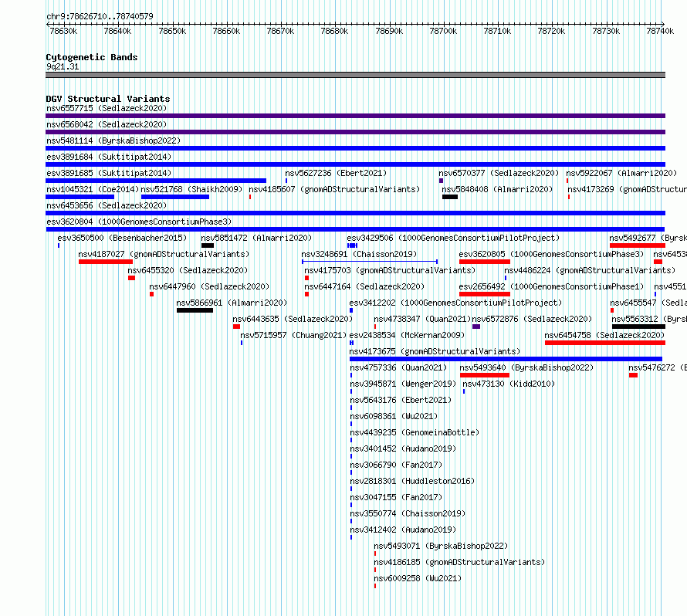This screenshot has width=687, height=616.
Task: Open nsv3401452 (Audano2019) label
Action: pos(403,448)
